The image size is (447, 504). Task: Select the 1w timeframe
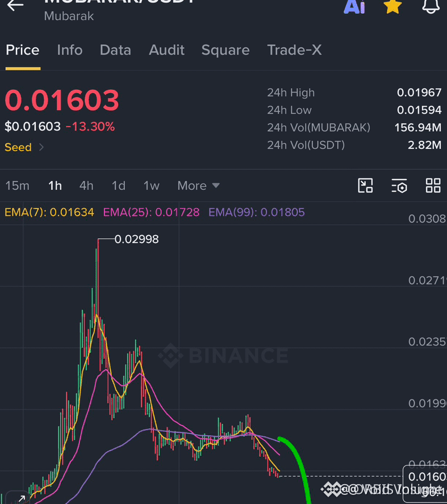coord(151,186)
